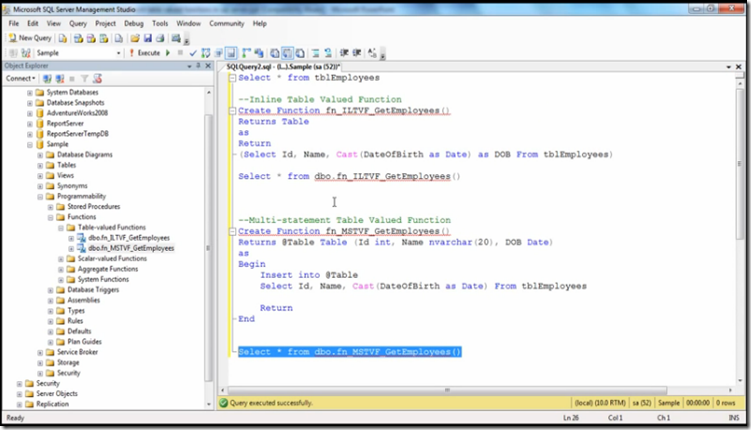This screenshot has height=430, width=751.
Task: Click the Object Explorer vertical scrollbar
Action: (x=208, y=248)
